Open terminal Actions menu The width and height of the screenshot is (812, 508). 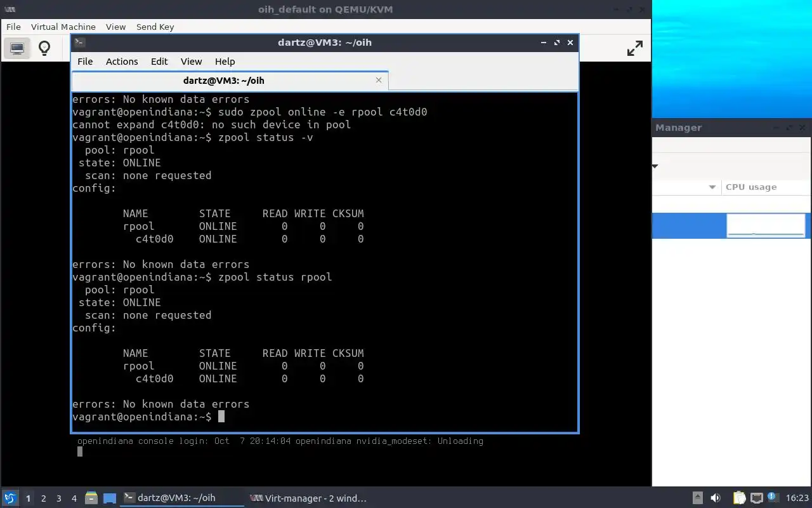[122, 62]
